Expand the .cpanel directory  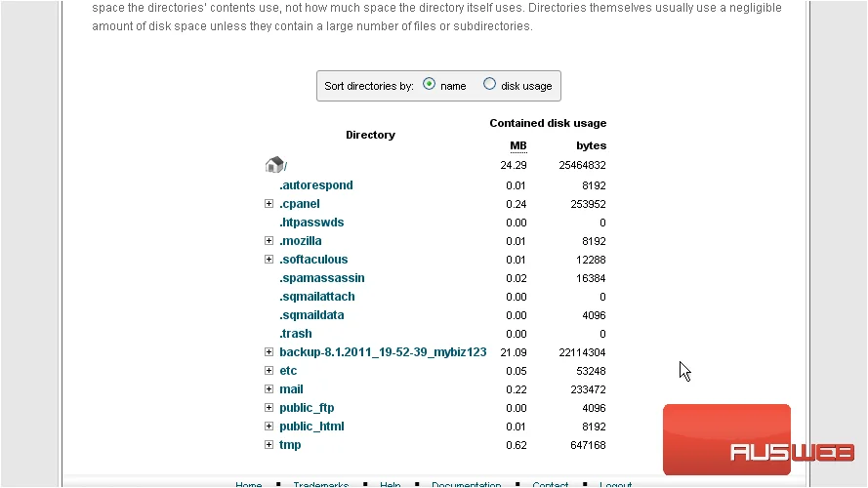pos(269,204)
